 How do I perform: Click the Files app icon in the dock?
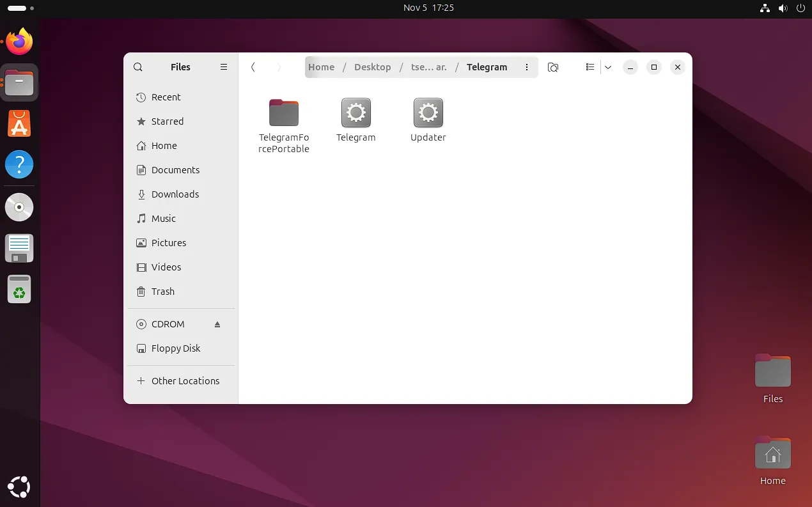coord(19,83)
